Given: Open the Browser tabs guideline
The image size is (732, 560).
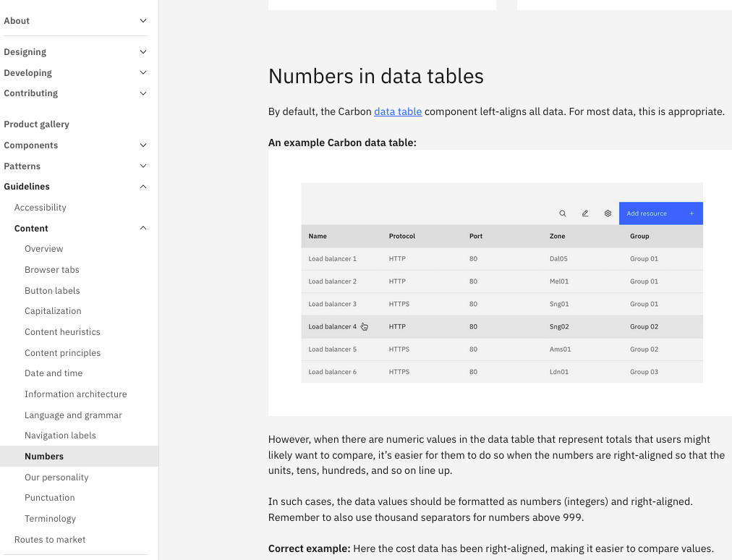Looking at the screenshot, I should tap(52, 269).
